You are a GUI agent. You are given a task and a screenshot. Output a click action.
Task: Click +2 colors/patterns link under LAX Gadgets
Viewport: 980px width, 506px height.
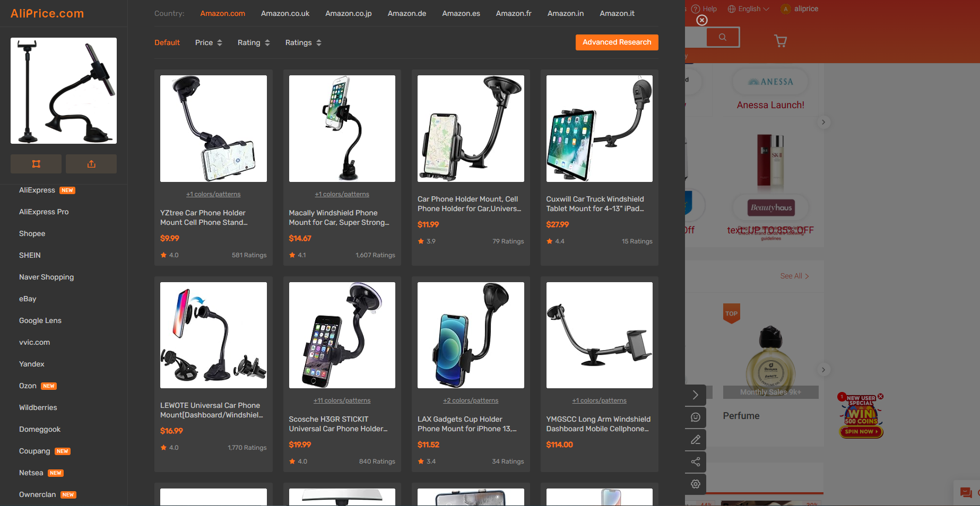471,400
